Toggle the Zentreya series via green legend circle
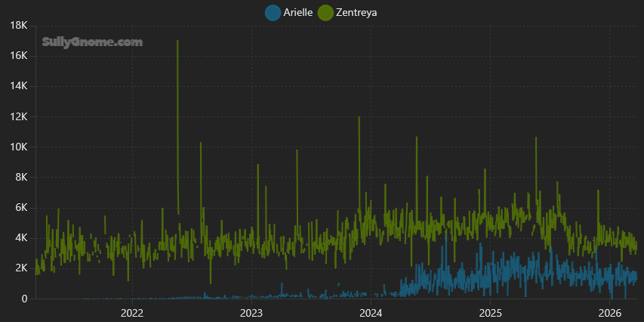 325,13
